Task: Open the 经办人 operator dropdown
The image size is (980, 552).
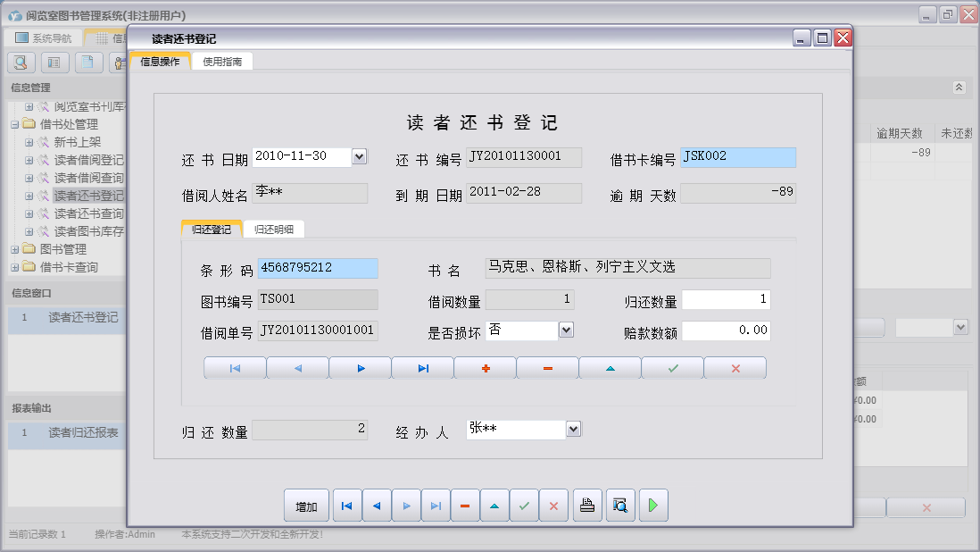Action: tap(573, 429)
